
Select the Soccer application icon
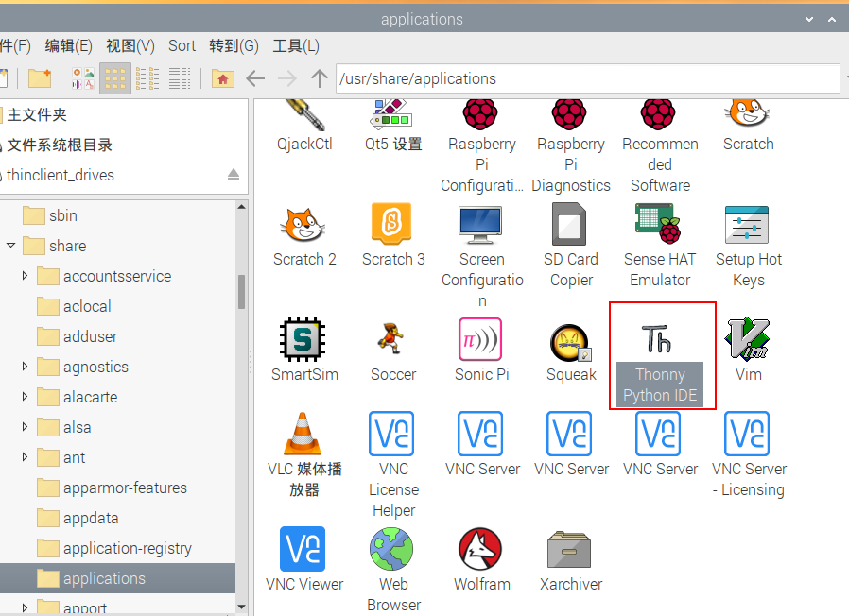391,339
